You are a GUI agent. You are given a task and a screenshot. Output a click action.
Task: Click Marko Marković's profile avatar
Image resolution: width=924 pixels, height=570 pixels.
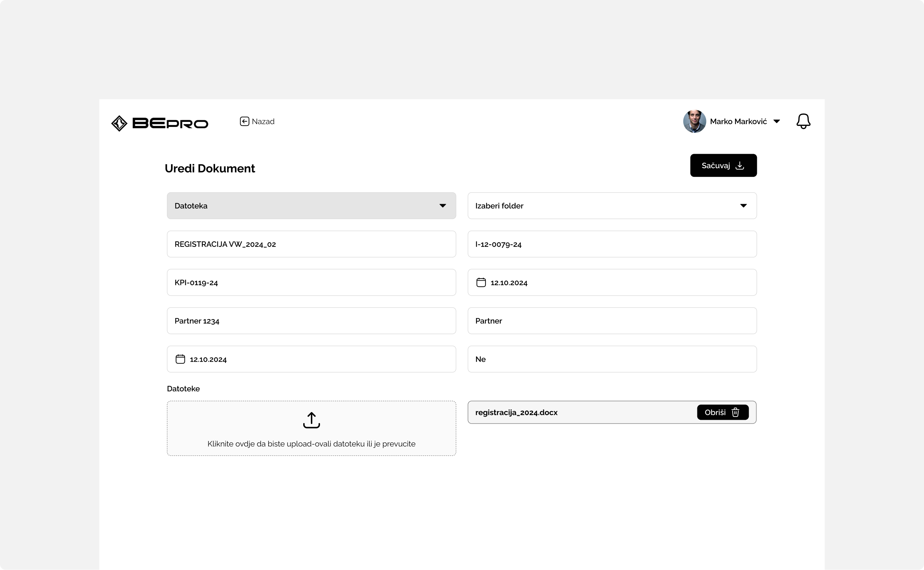click(x=694, y=121)
